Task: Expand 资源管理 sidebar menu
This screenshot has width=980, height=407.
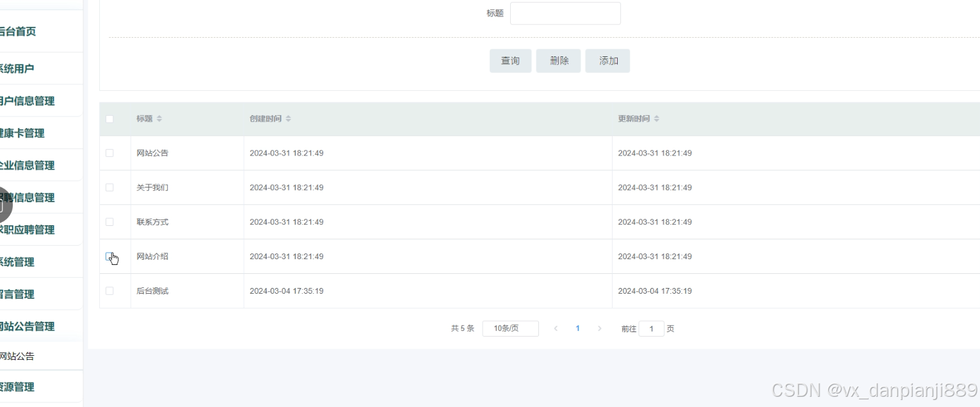Action: pos(41,387)
